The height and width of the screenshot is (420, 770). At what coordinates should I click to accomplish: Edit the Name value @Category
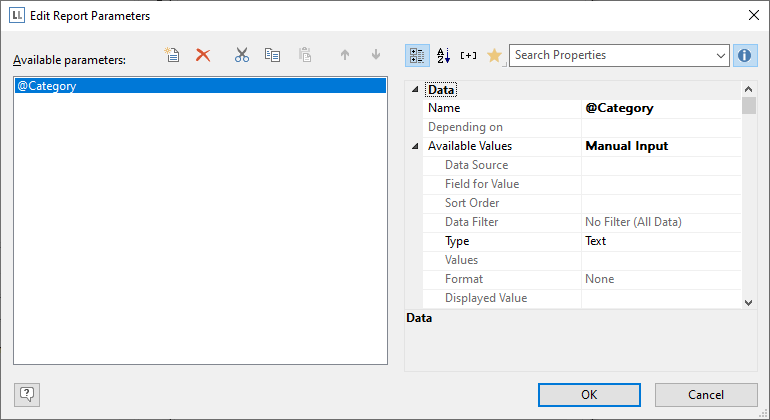(660, 108)
